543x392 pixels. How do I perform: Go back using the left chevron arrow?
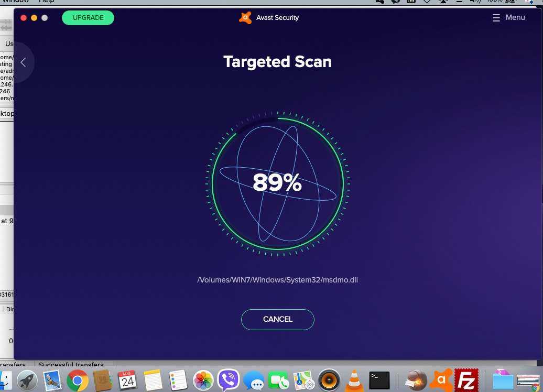coord(23,62)
